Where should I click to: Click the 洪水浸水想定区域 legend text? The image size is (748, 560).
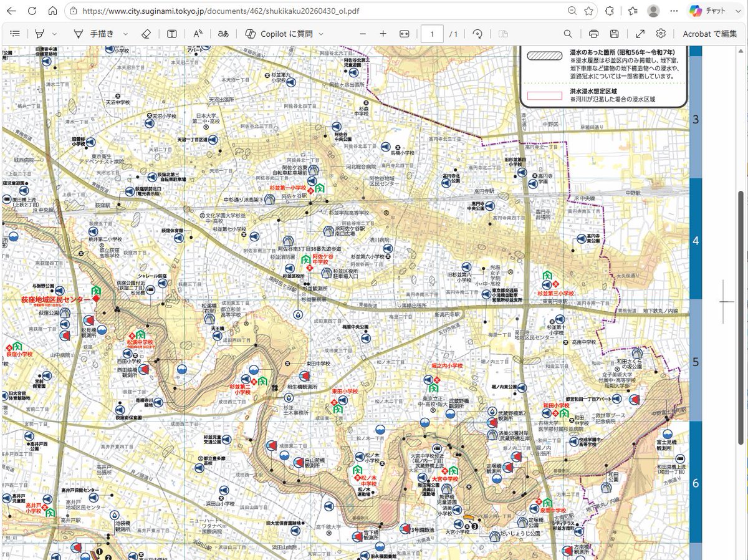(593, 90)
